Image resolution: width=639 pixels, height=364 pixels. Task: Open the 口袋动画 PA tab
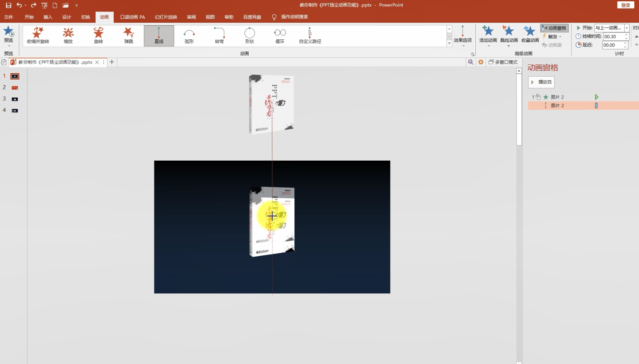pos(132,17)
